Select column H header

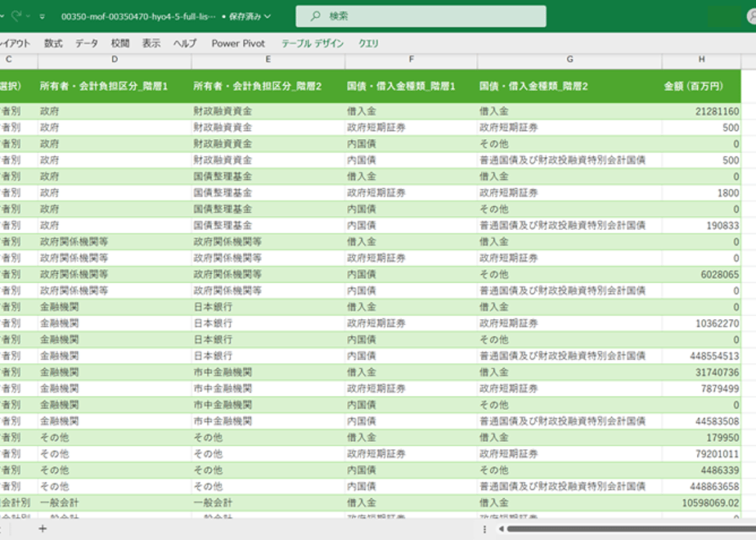coord(701,59)
